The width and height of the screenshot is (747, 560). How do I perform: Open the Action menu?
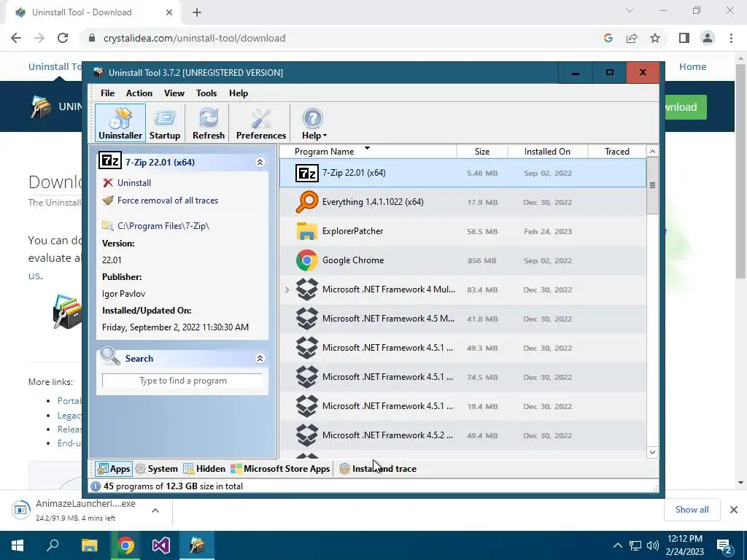(139, 93)
